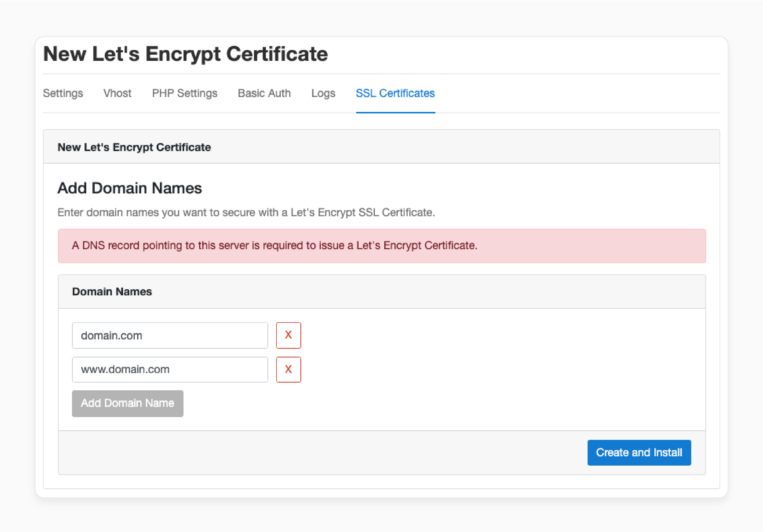Switch to the Vhost tab

pyautogui.click(x=117, y=93)
